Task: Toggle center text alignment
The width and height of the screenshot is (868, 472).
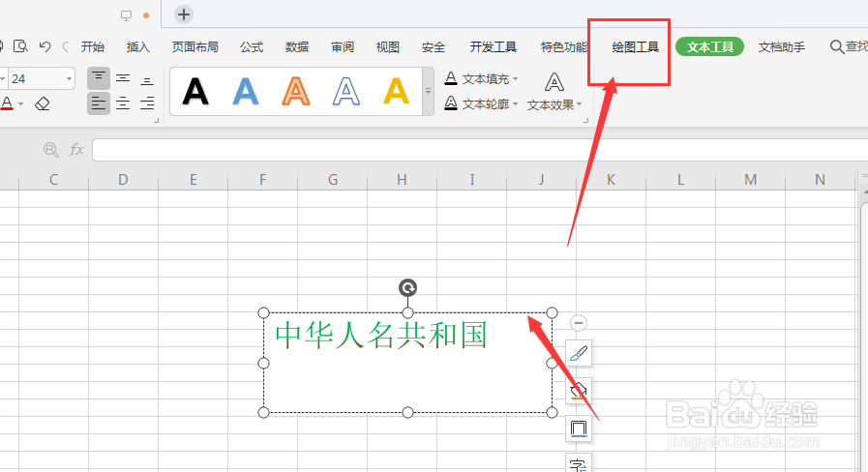Action: [x=123, y=103]
